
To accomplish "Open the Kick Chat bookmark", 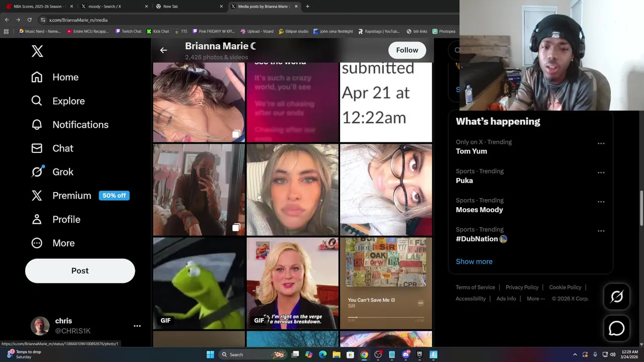I will coord(158,31).
